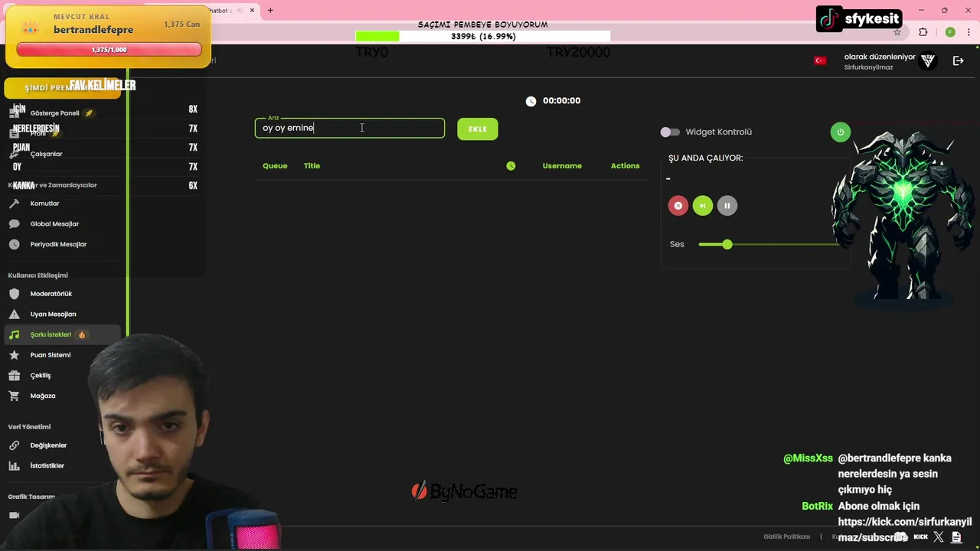Click the camera icon under Grafik Tasarım
The height and width of the screenshot is (551, 980).
[x=14, y=515]
